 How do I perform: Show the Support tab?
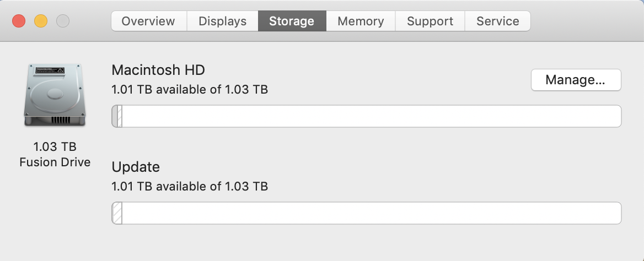pyautogui.click(x=430, y=21)
